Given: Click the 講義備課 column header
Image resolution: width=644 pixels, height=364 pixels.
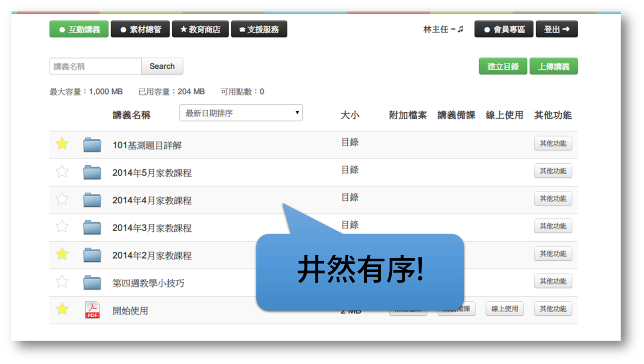Looking at the screenshot, I should click(x=456, y=115).
